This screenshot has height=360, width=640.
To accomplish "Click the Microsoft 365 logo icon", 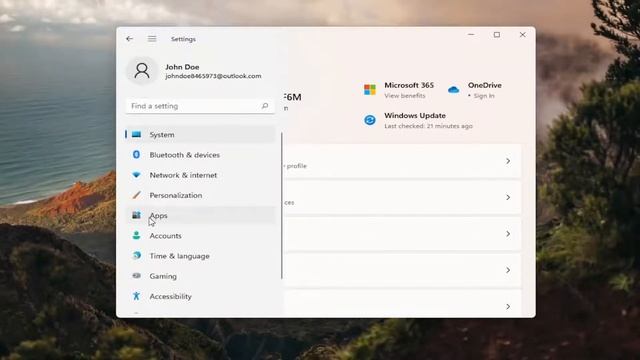I will [x=370, y=89].
